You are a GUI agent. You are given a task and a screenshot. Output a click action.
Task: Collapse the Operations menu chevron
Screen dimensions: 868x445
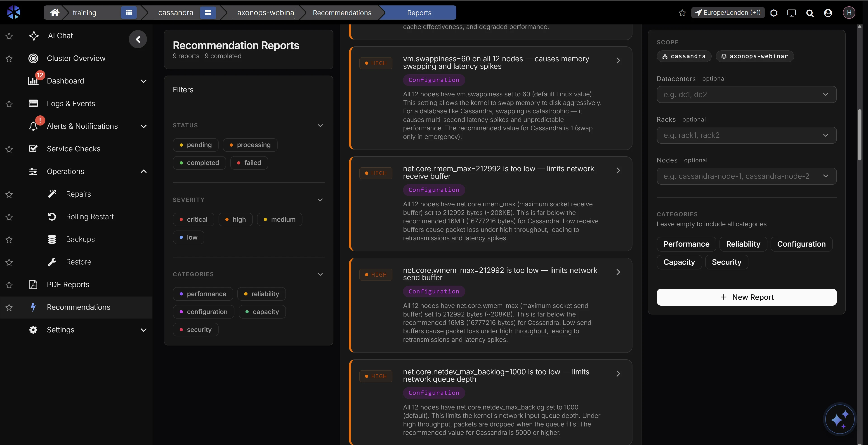[144, 171]
